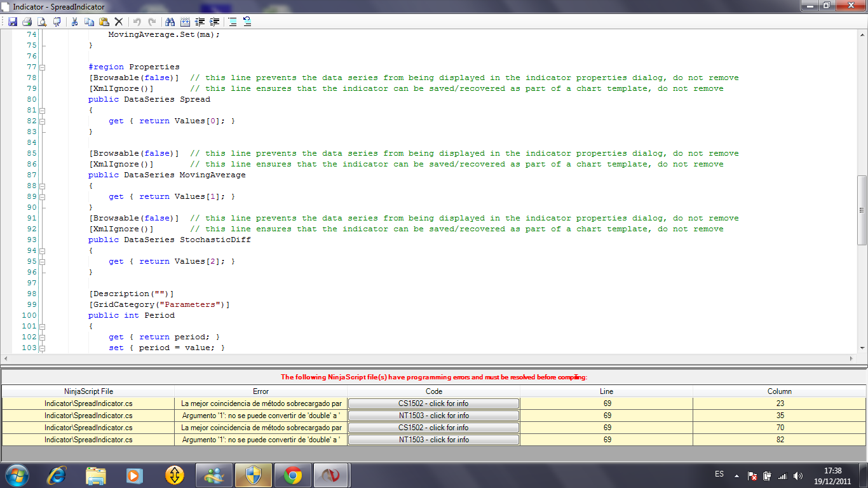Open the clock showing 17:38
The width and height of the screenshot is (868, 488).
(x=832, y=475)
